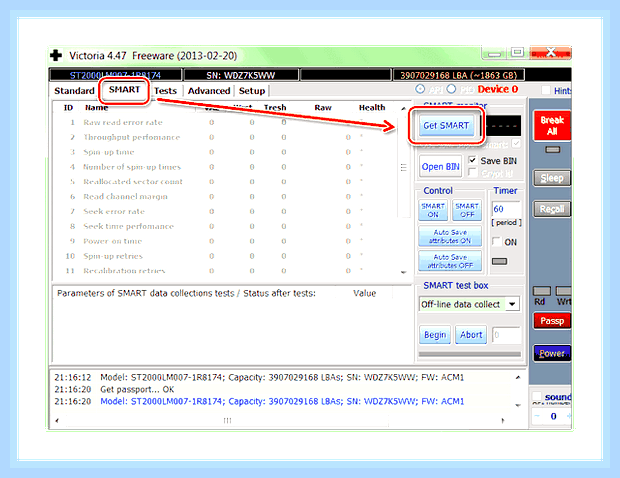Select the Read channel margin row
This screenshot has width=620, height=478.
click(225, 196)
